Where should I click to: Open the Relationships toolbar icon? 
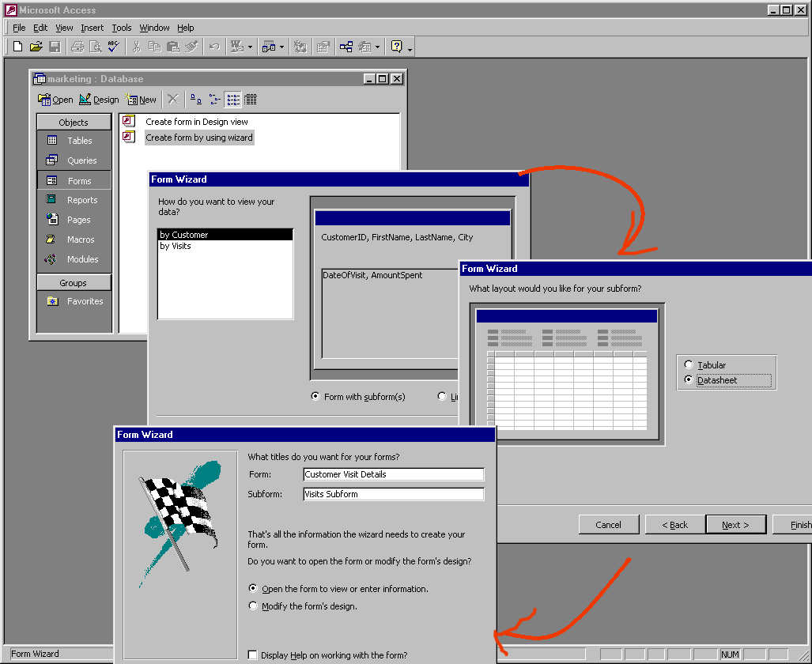click(346, 47)
